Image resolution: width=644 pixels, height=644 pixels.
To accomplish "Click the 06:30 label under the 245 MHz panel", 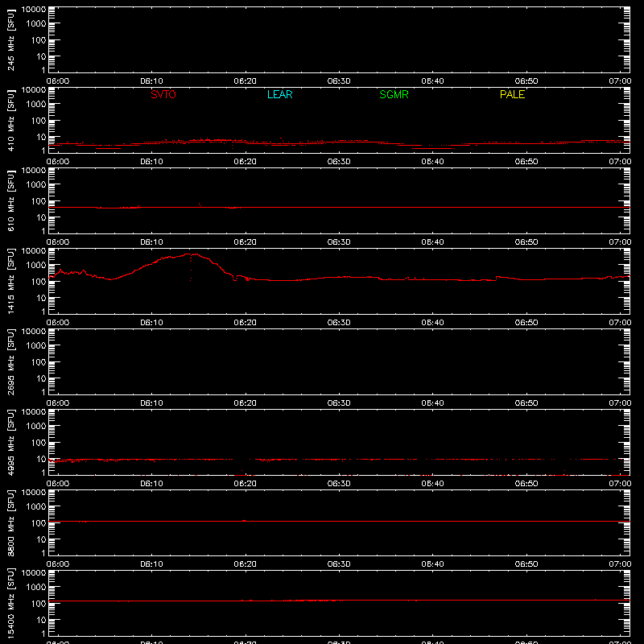I will tap(339, 81).
